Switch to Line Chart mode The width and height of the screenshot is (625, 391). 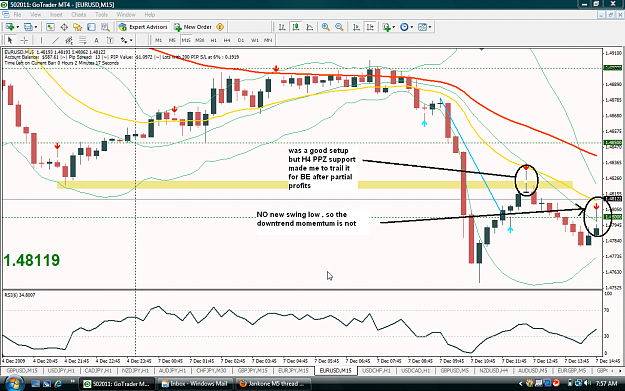309,27
